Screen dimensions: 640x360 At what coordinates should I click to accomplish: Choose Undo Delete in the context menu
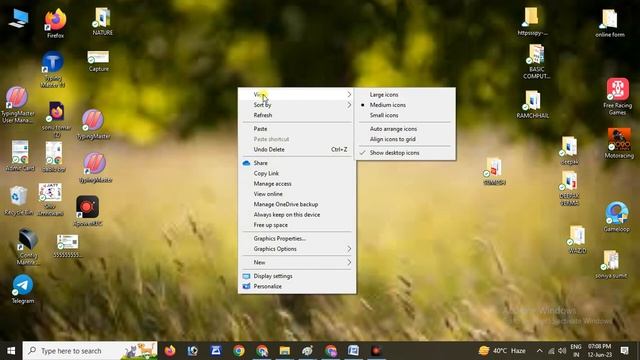(297, 149)
